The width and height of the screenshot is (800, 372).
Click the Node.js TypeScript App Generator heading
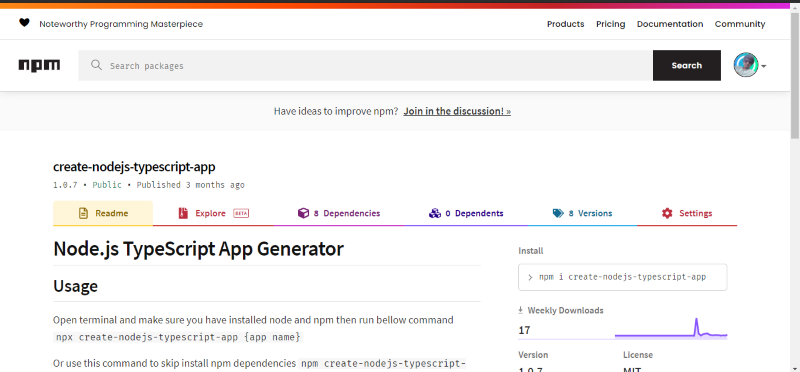[x=198, y=249]
